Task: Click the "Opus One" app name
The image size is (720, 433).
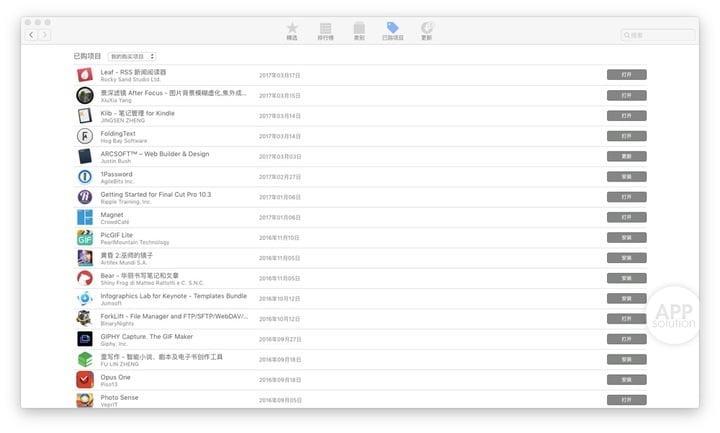Action: point(116,377)
